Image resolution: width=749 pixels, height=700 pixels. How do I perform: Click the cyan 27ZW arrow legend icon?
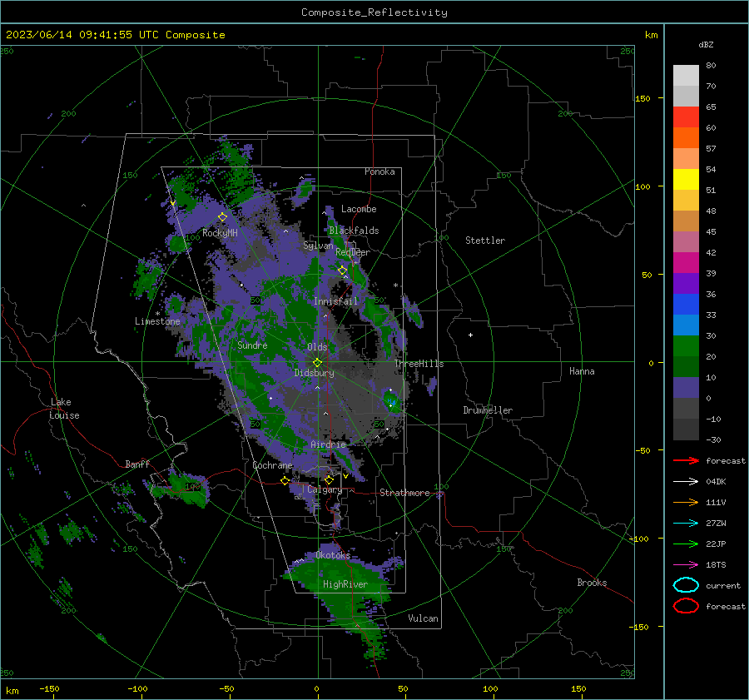click(x=686, y=524)
